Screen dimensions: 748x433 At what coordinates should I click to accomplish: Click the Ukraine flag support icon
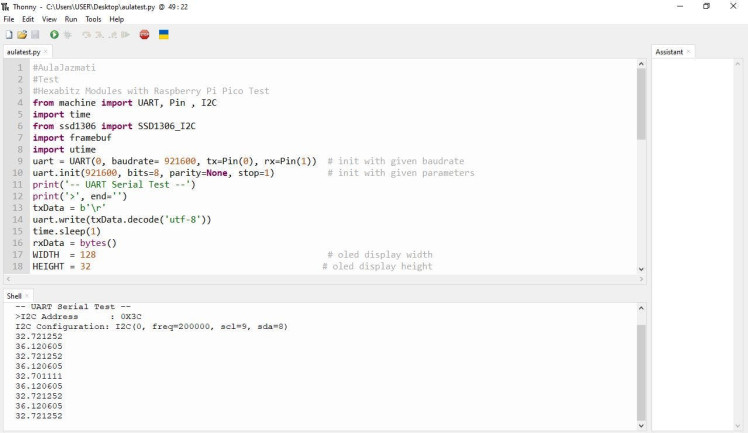pos(164,35)
